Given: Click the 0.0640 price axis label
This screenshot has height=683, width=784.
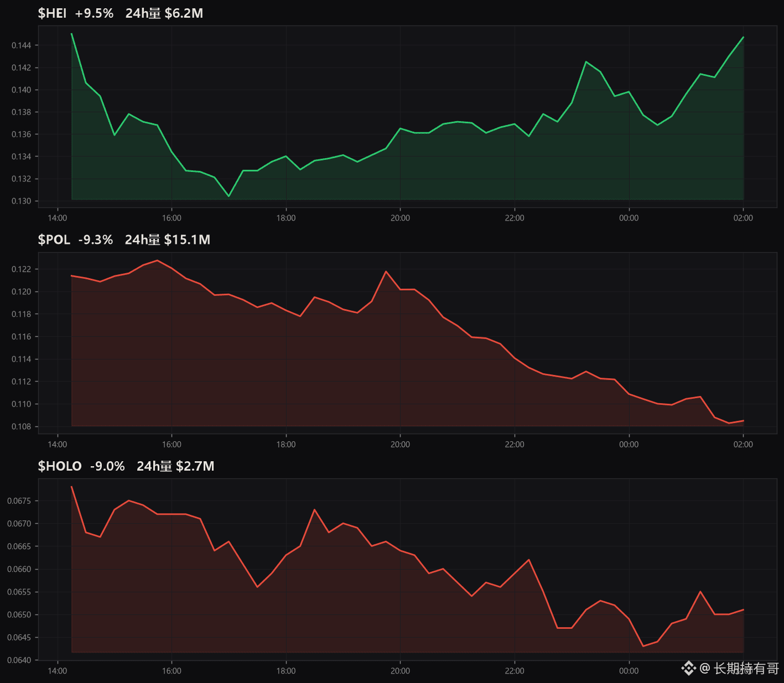Looking at the screenshot, I should tap(19, 660).
